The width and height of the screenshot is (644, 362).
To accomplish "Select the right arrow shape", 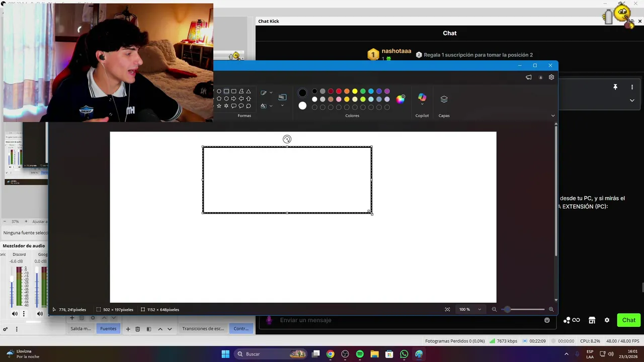I will [234, 99].
